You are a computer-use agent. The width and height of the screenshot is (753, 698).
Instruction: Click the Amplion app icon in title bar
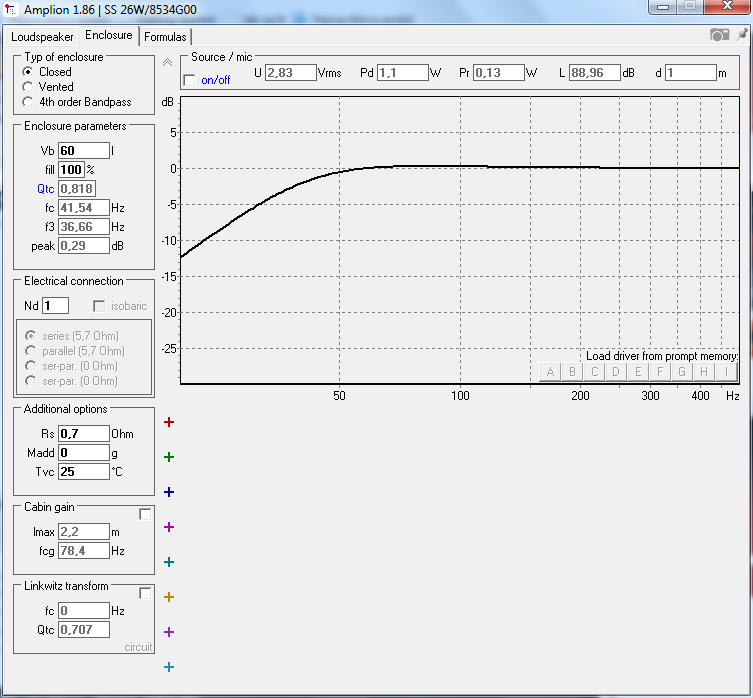(11, 9)
